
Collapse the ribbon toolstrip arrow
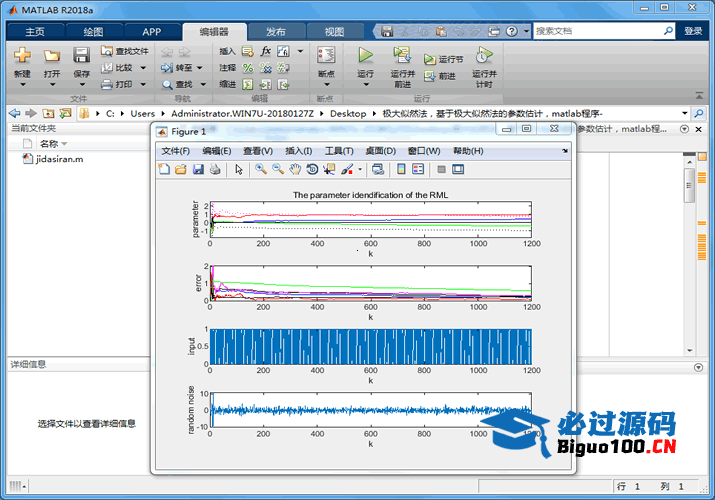coord(699,95)
